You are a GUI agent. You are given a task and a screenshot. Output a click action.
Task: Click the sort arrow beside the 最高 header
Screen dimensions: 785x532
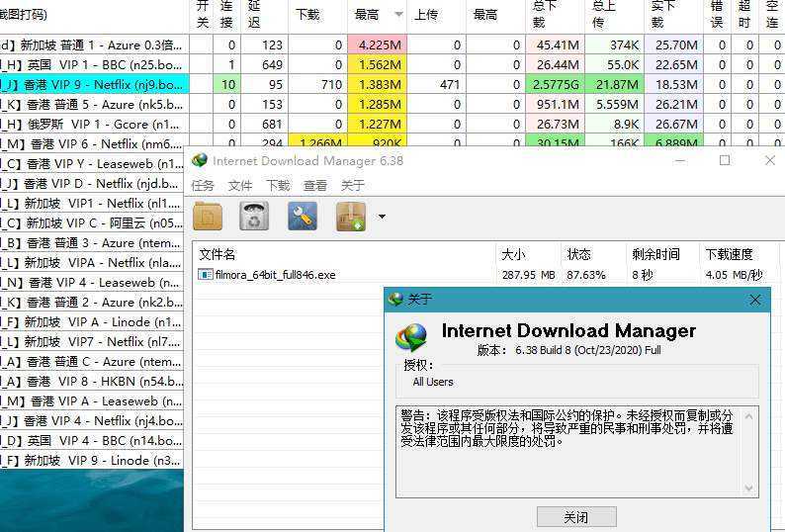[x=399, y=15]
